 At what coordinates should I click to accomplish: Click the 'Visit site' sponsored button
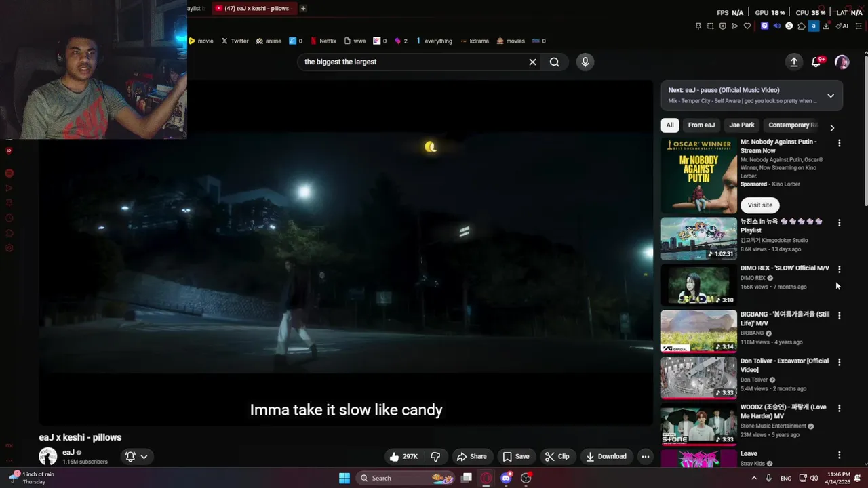pyautogui.click(x=759, y=205)
